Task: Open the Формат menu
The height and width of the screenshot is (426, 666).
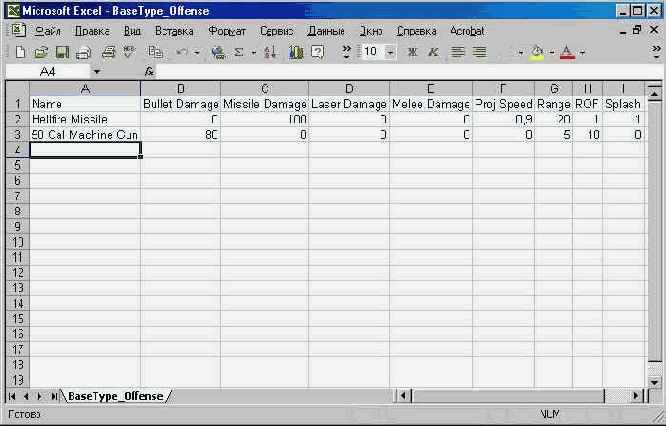Action: pyautogui.click(x=227, y=31)
